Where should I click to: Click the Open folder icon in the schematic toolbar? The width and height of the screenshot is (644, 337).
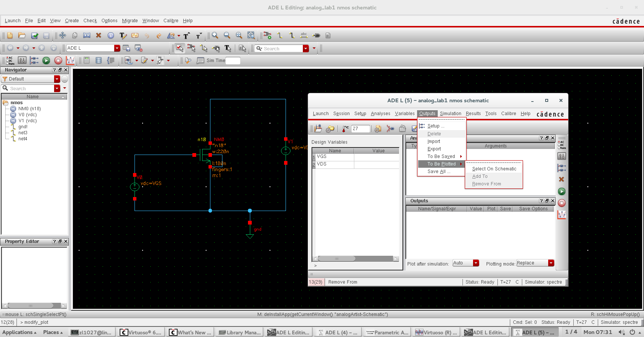coord(22,35)
